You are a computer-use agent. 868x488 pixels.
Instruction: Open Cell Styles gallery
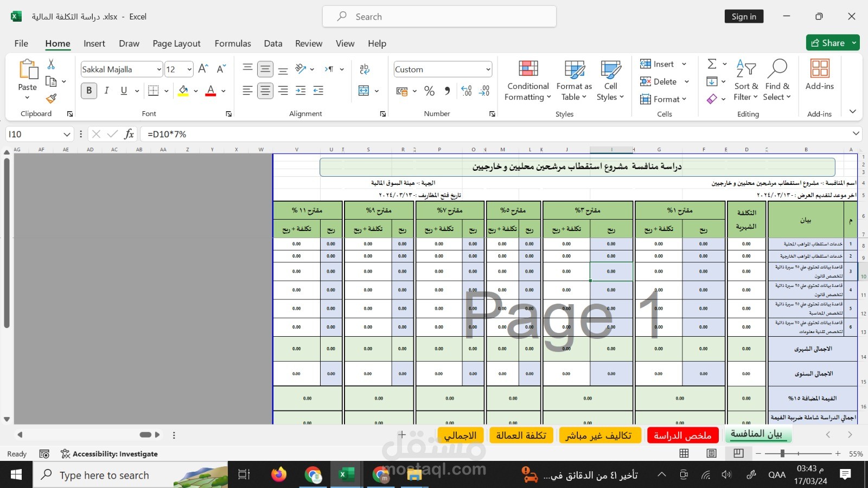[610, 80]
